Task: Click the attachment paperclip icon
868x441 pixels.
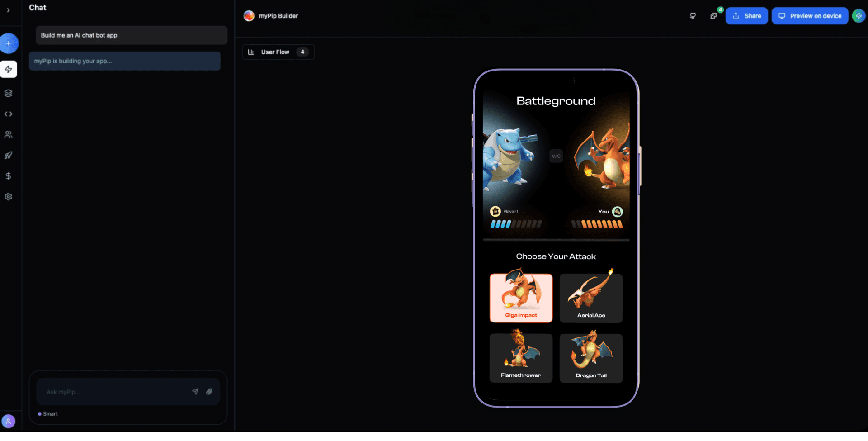Action: pyautogui.click(x=209, y=392)
